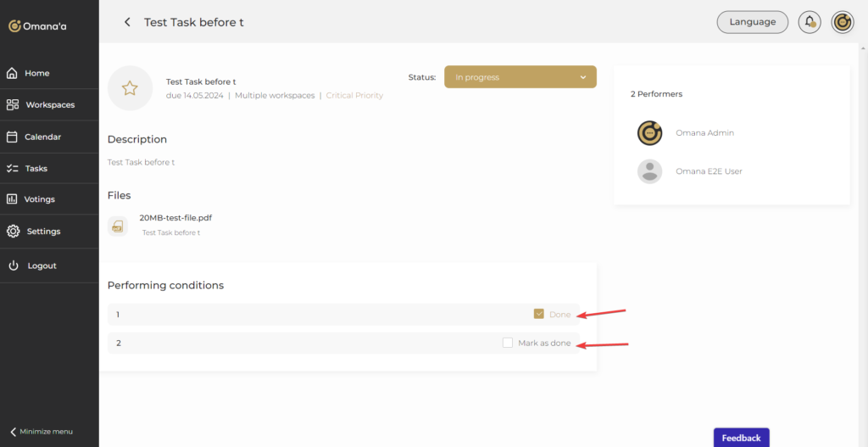The width and height of the screenshot is (868, 447).
Task: Click the Omana'a logo in sidebar
Action: 38,26
